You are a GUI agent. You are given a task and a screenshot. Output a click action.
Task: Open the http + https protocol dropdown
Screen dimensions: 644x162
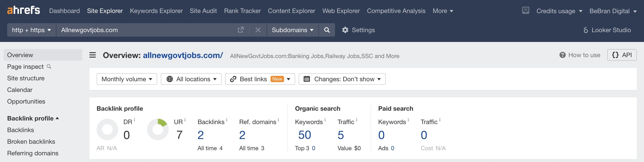pos(32,30)
